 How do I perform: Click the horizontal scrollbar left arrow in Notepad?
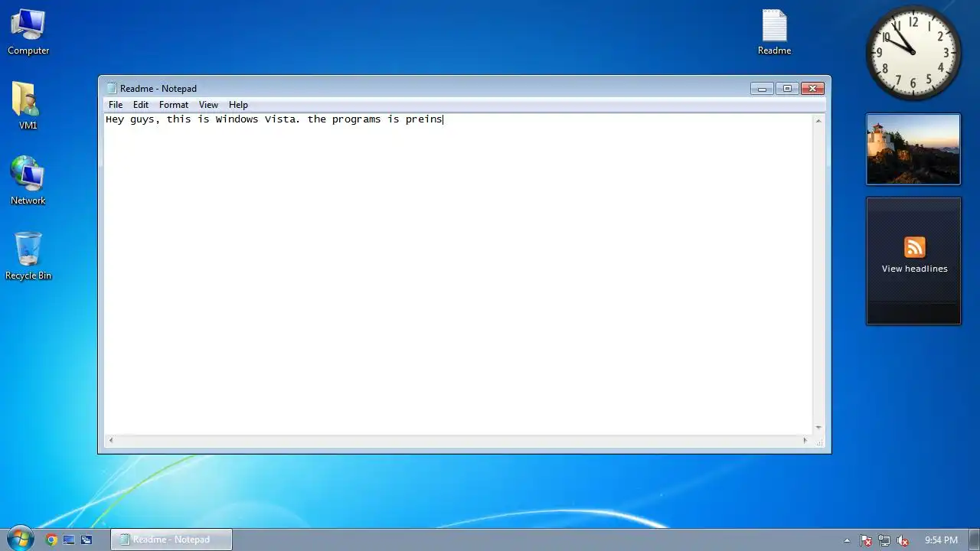pyautogui.click(x=111, y=441)
